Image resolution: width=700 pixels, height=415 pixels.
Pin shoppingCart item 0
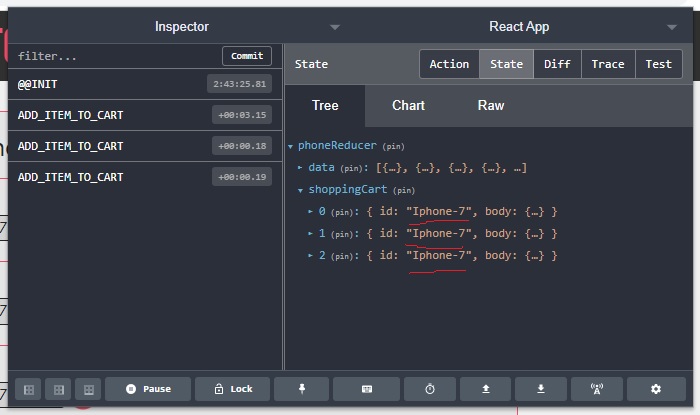click(342, 212)
